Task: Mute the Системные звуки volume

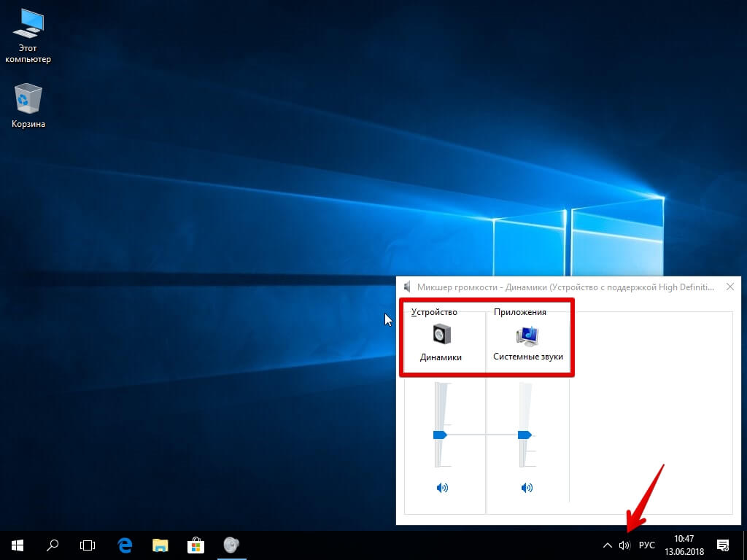Action: pos(527,488)
